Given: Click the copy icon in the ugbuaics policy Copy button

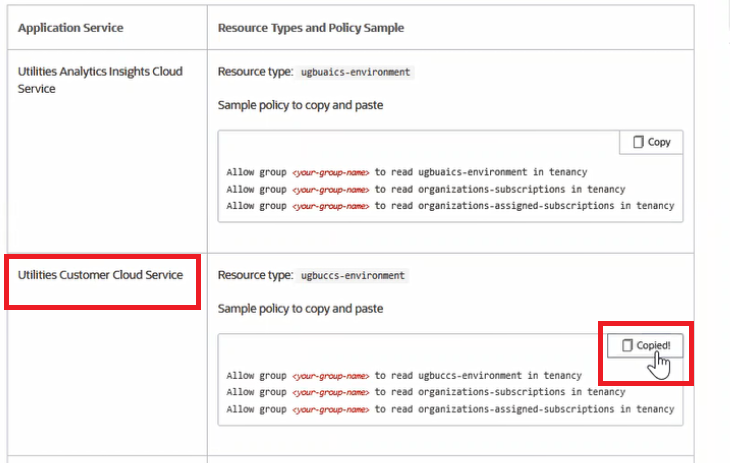Looking at the screenshot, I should (x=636, y=142).
